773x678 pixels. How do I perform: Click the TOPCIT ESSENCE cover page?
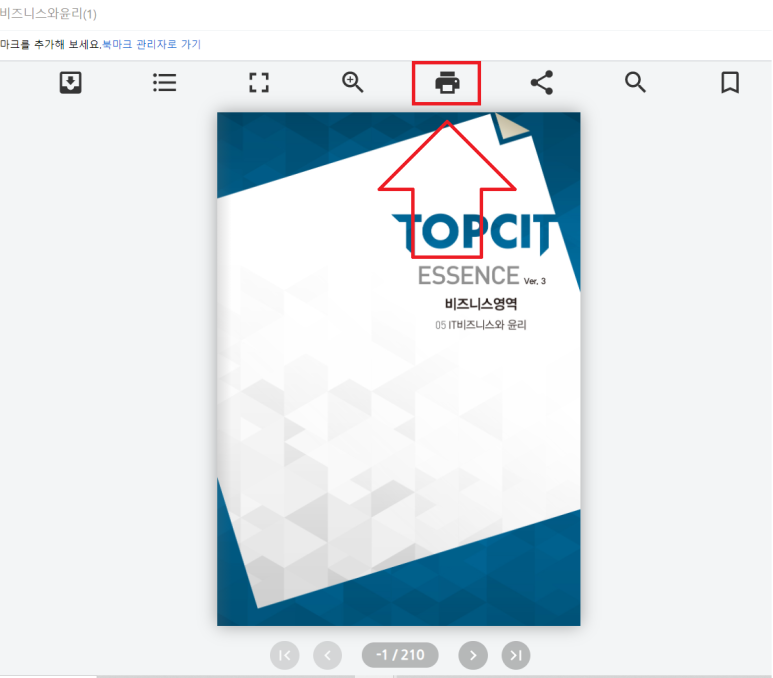click(398, 369)
